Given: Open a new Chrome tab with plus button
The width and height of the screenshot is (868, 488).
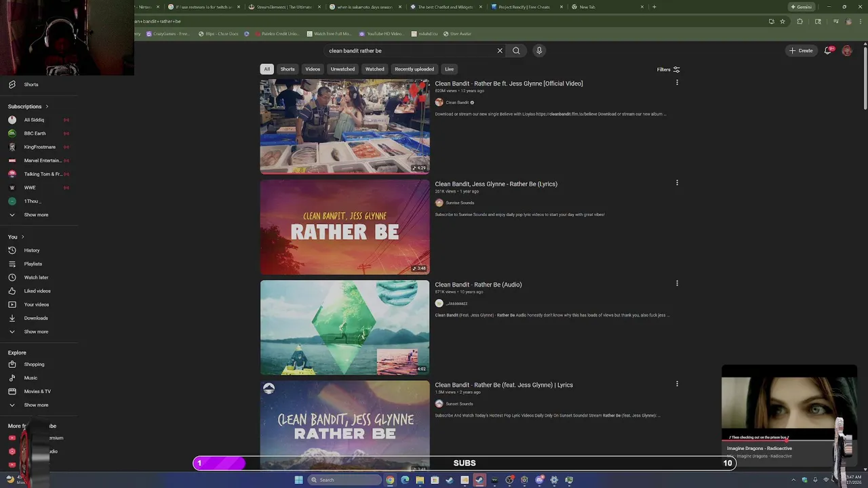Looking at the screenshot, I should pos(654,7).
